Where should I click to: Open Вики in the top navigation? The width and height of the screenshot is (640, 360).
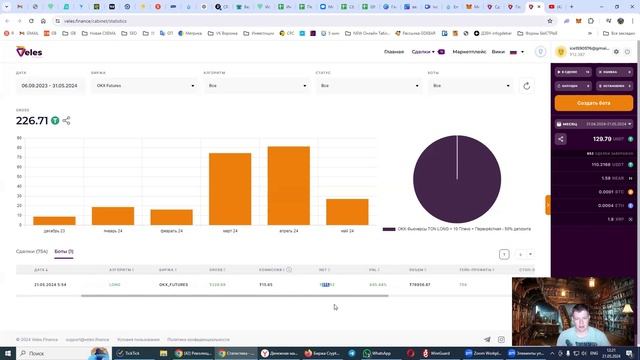point(498,52)
